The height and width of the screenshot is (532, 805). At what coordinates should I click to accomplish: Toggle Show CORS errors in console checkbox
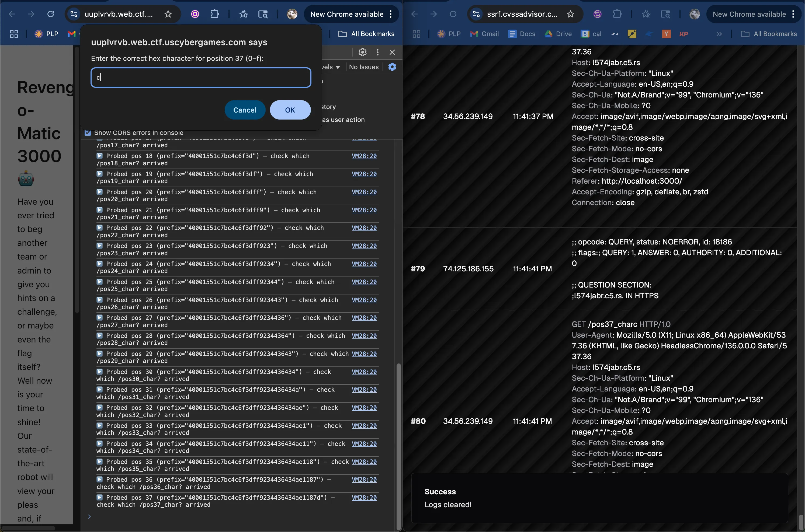pyautogui.click(x=88, y=133)
